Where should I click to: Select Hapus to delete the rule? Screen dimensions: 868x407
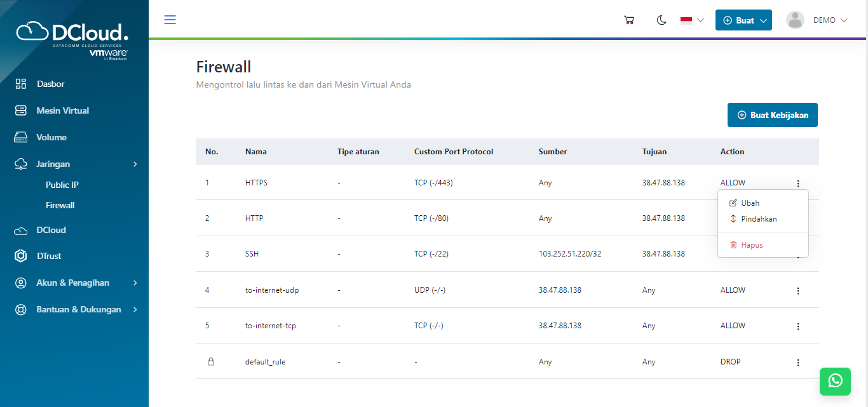pos(751,245)
